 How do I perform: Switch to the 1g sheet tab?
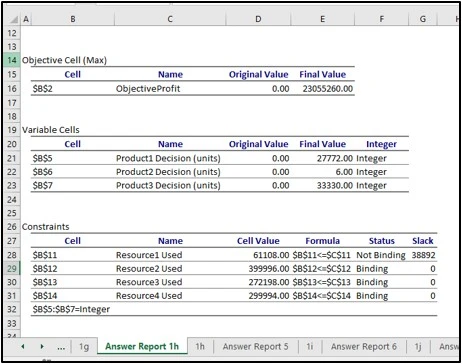[84, 347]
